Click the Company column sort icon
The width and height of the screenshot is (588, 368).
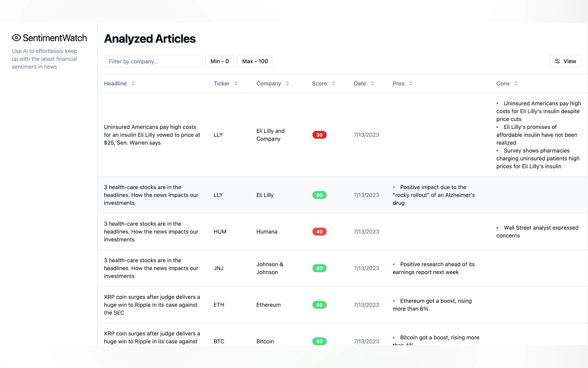click(x=287, y=83)
